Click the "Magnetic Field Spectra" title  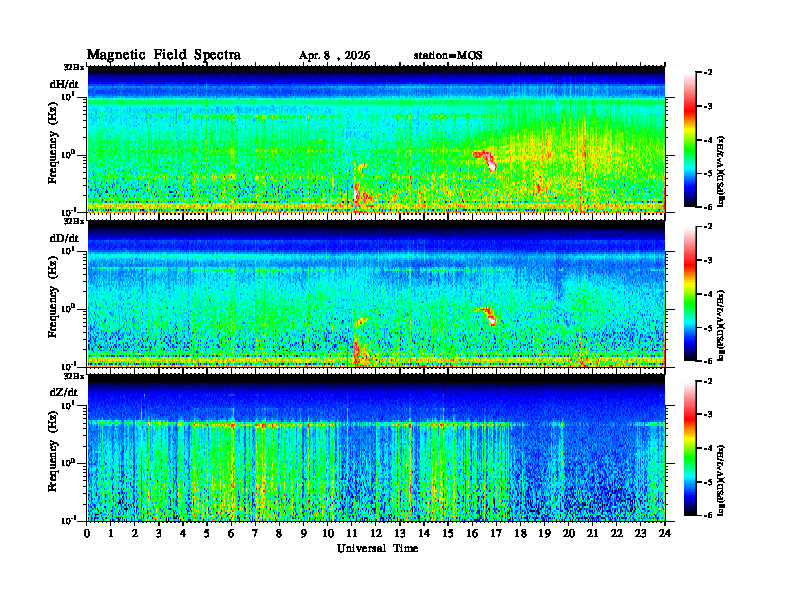tap(164, 55)
